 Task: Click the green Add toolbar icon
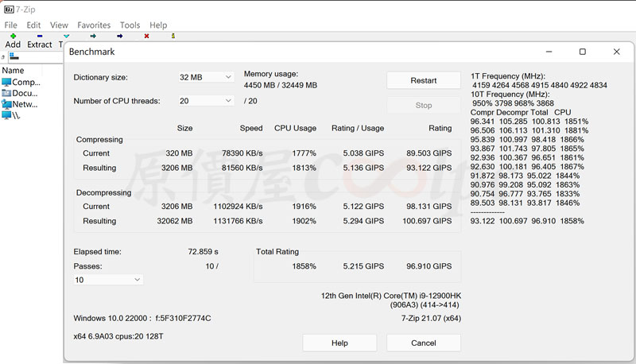tap(13, 36)
